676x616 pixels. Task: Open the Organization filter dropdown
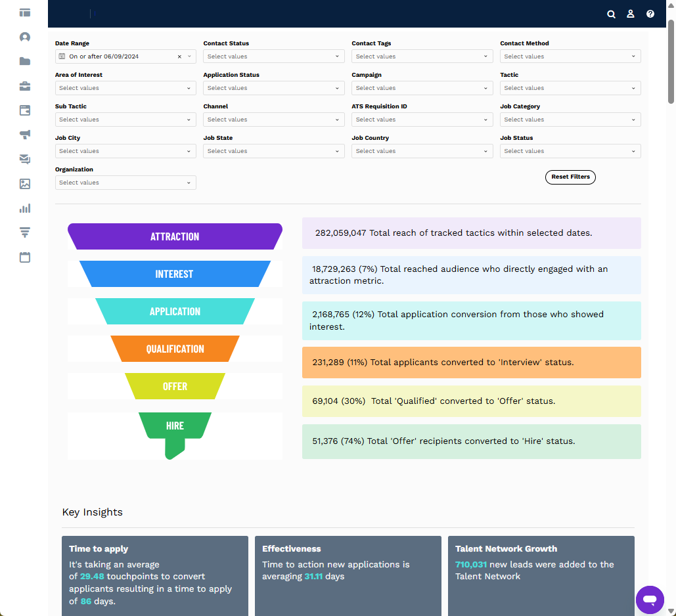pos(125,183)
